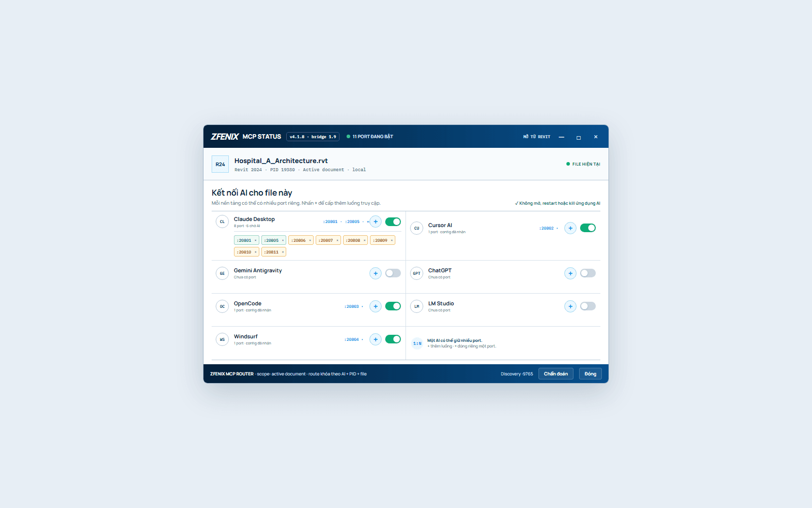Click the 8 port · 6 chờ AI subtitle
Viewport: 812px width, 508px height.
247,226
